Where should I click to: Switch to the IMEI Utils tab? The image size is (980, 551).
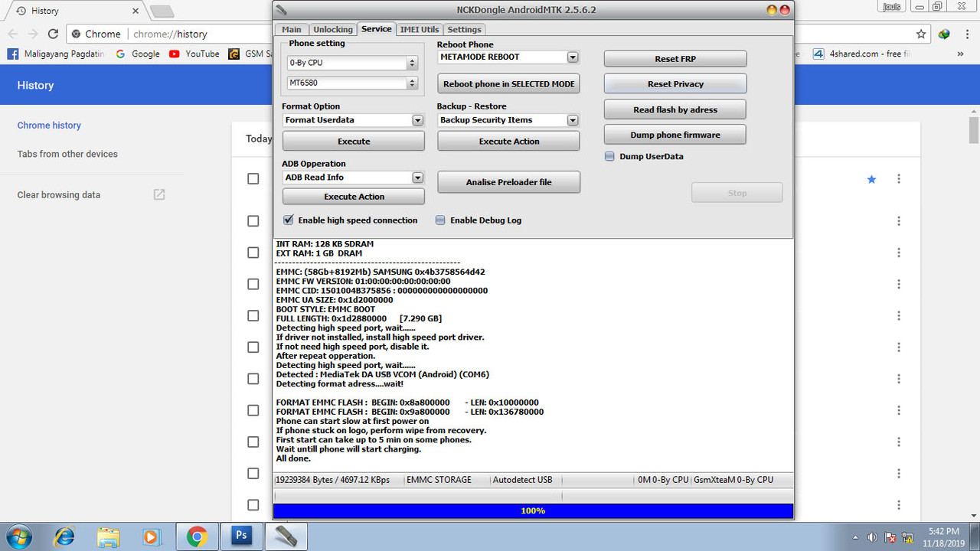pyautogui.click(x=420, y=30)
